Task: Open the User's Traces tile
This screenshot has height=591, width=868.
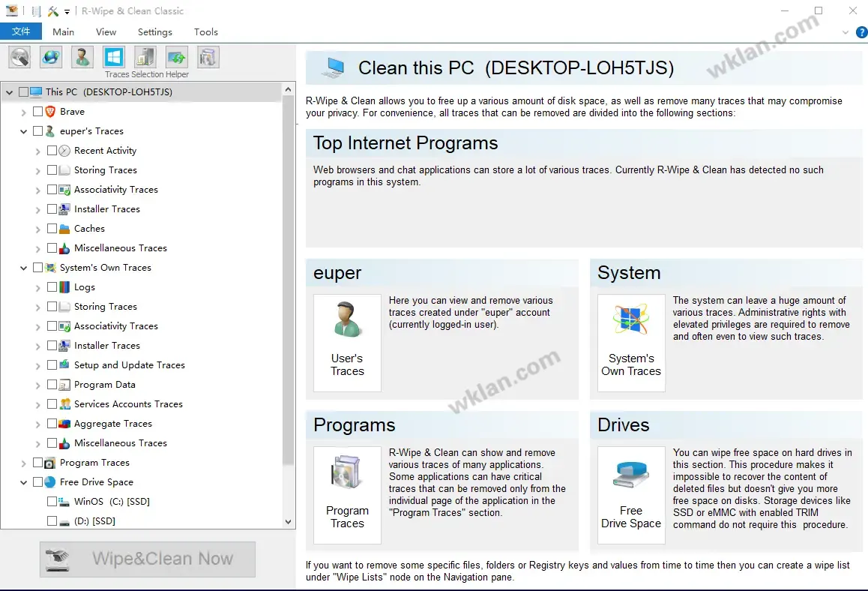Action: pyautogui.click(x=347, y=343)
